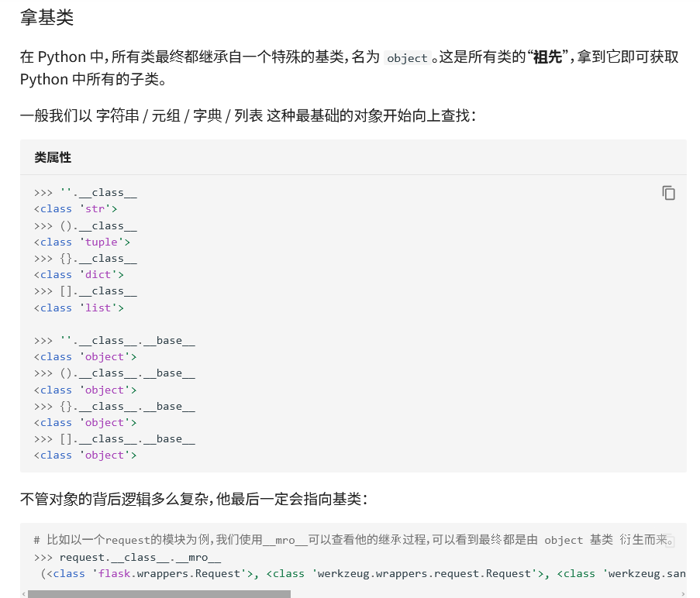The width and height of the screenshot is (700, 598).
Task: Click the right arrow of horizontal scrollbar
Action: pyautogui.click(x=682, y=594)
